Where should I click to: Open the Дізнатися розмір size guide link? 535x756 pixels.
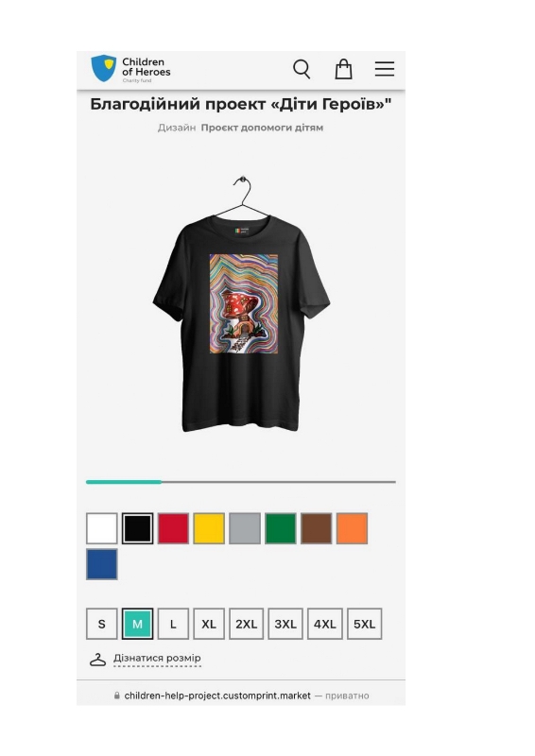coord(157,658)
